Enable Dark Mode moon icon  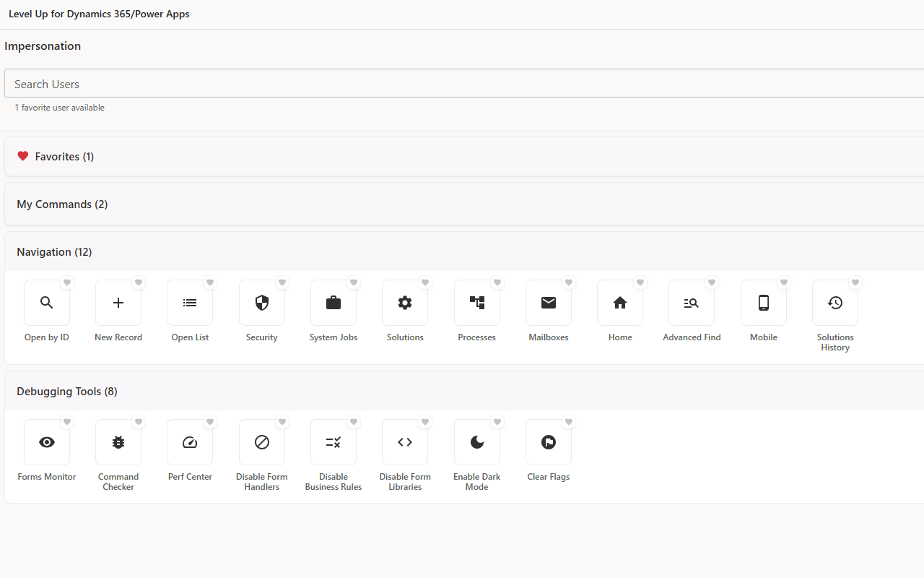pyautogui.click(x=477, y=442)
